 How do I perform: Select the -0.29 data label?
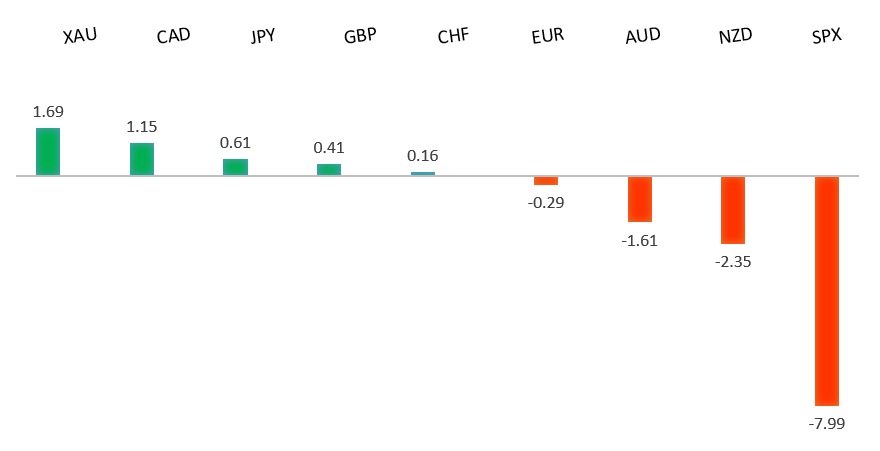tap(546, 203)
